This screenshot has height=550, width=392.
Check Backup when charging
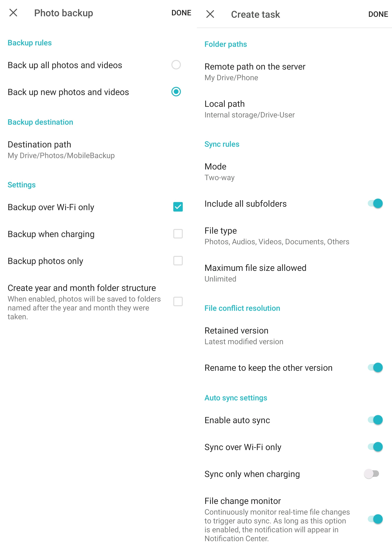178,234
